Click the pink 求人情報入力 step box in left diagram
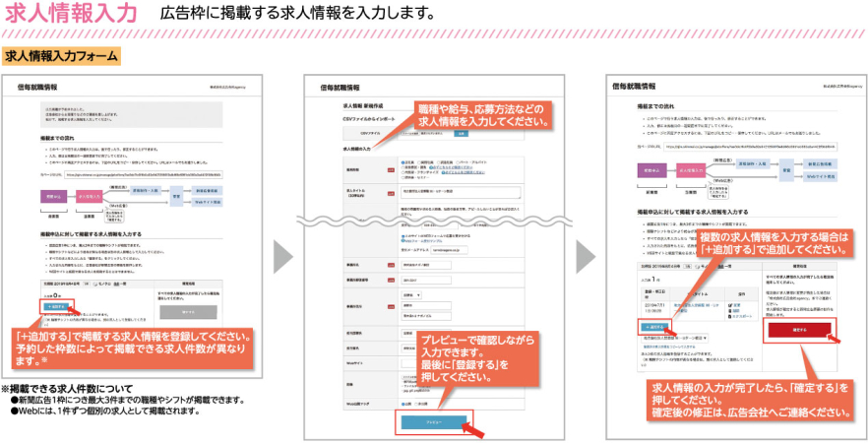Image resolution: width=868 pixels, height=443 pixels. point(90,196)
